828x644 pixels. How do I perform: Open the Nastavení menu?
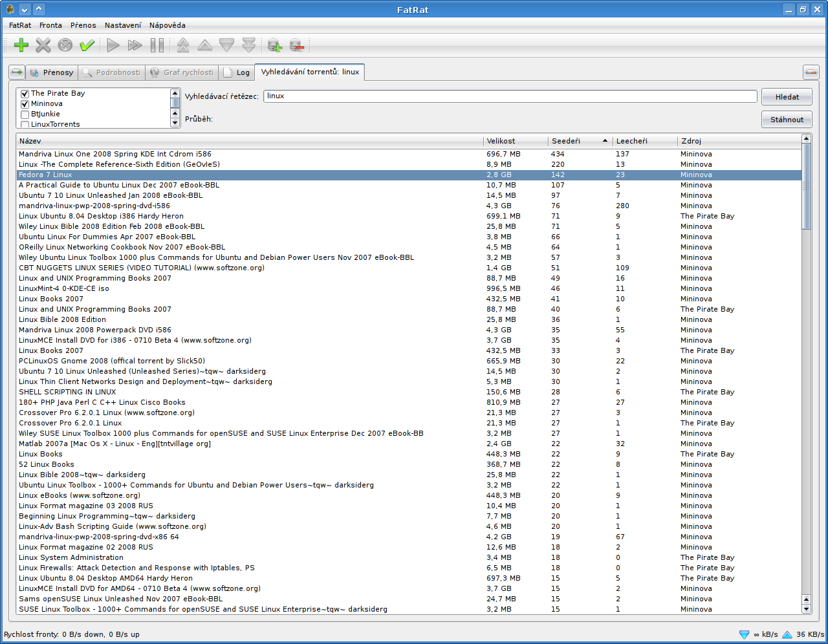pyautogui.click(x=123, y=25)
